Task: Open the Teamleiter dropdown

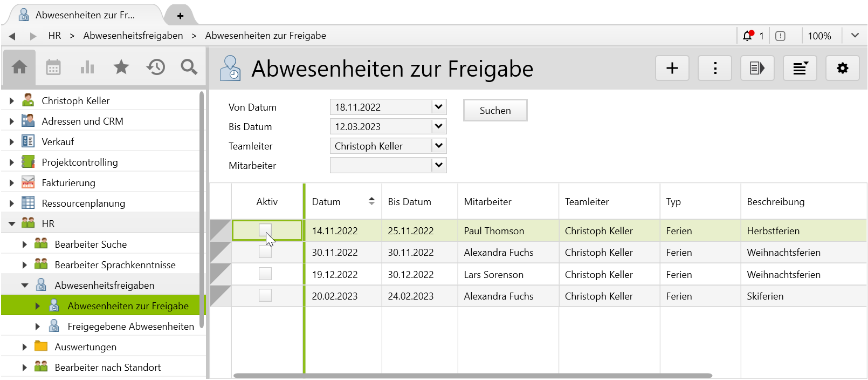Action: [x=439, y=146]
